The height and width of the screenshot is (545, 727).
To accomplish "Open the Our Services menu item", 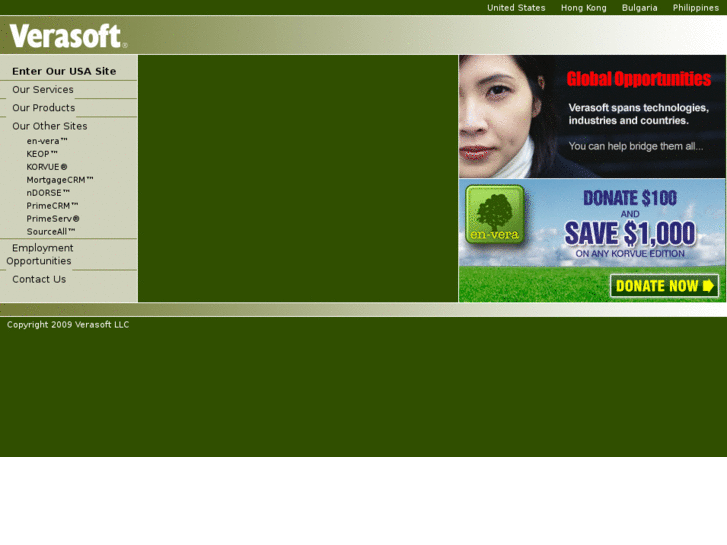I will (43, 90).
